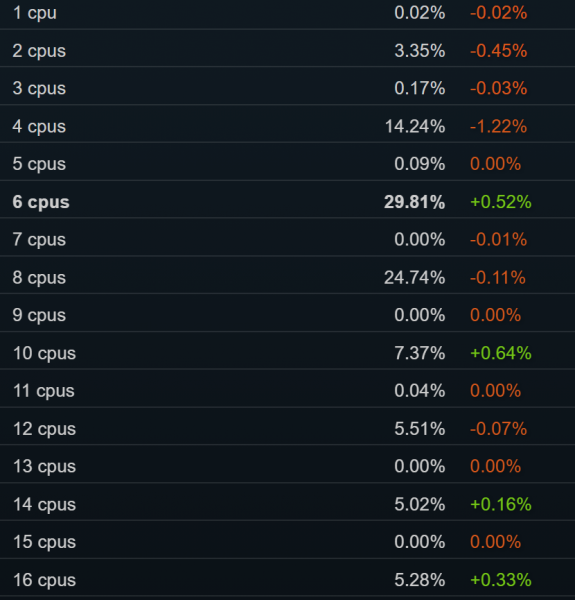Select the 15 cpus entry
This screenshot has width=575, height=600.
pos(287,542)
